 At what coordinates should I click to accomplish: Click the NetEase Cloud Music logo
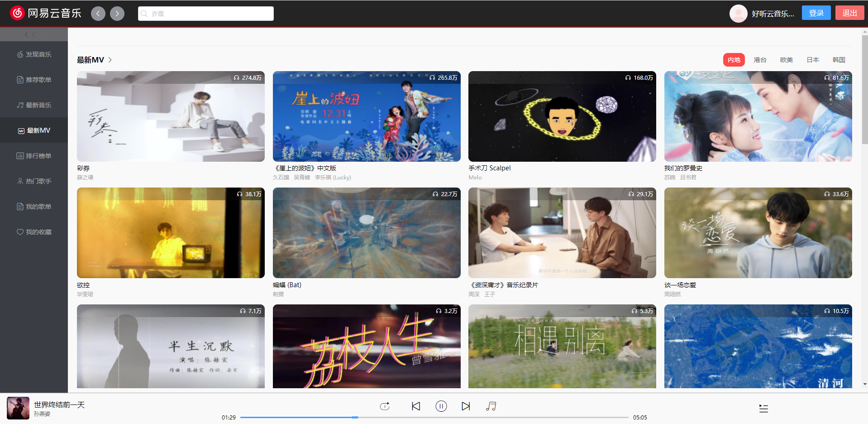tap(16, 13)
